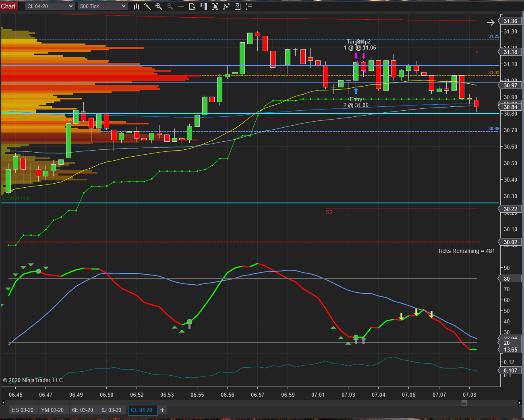The height and width of the screenshot is (420, 524).
Task: Toggle the Chart Trader icon
Action: coord(204,6)
